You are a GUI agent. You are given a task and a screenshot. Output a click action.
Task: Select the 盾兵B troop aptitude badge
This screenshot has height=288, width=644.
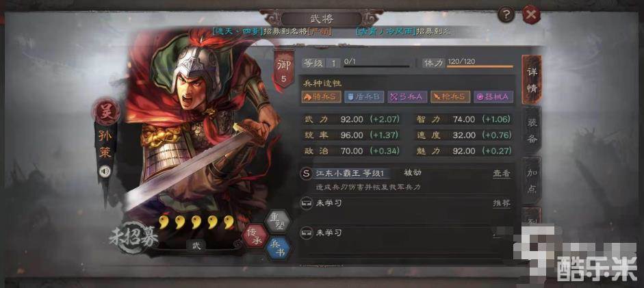(x=365, y=97)
